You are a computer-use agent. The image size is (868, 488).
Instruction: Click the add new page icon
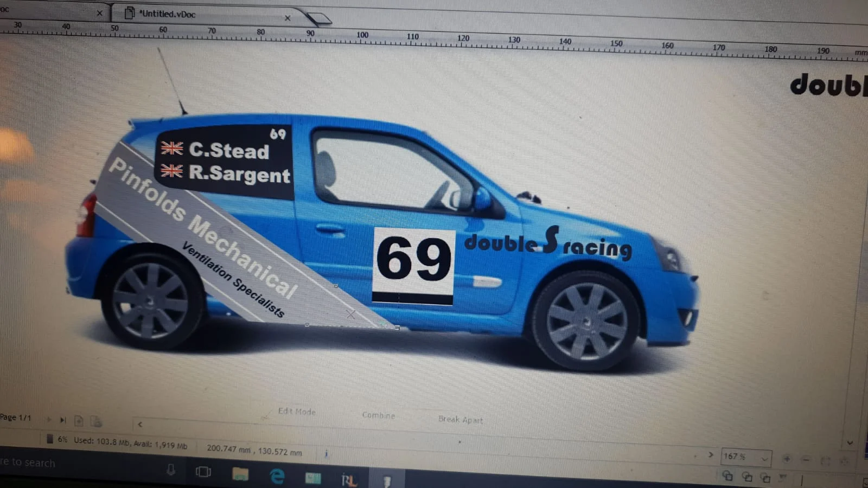(x=79, y=421)
